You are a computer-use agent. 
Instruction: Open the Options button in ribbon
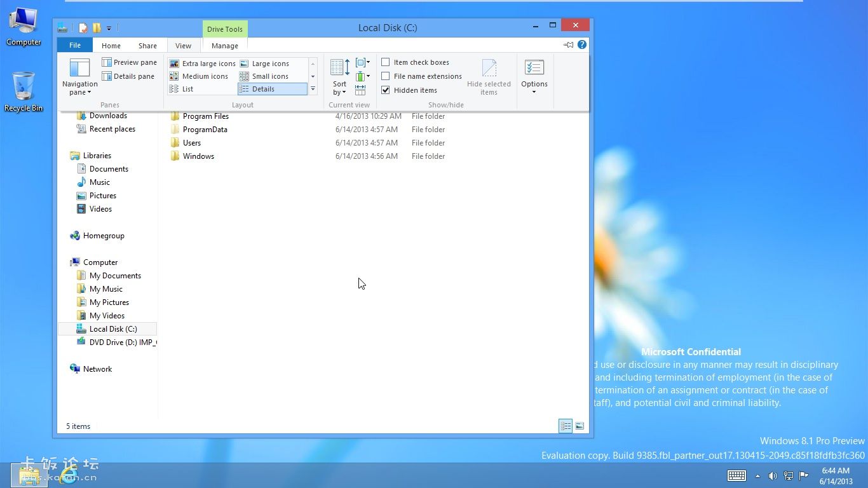pyautogui.click(x=534, y=78)
